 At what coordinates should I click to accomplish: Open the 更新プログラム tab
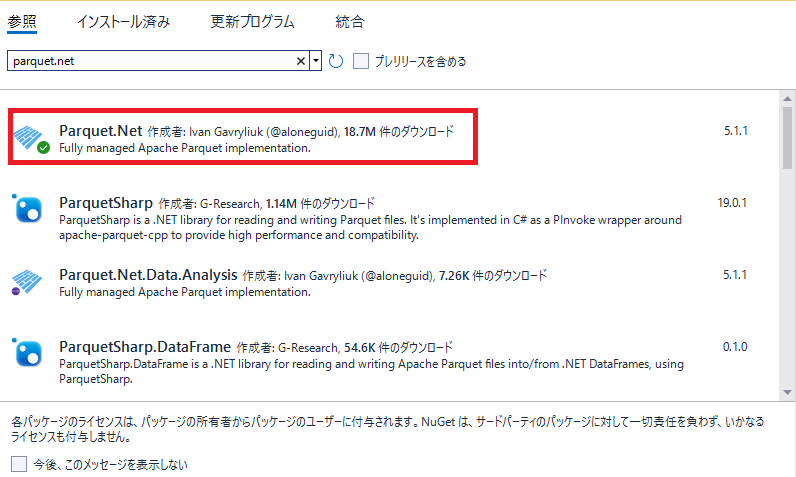(252, 22)
